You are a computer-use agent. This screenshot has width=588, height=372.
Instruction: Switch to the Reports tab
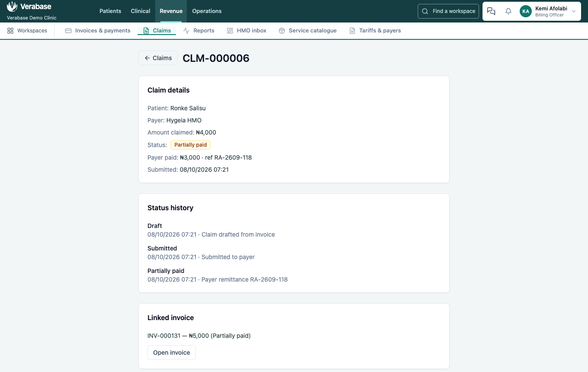(199, 31)
